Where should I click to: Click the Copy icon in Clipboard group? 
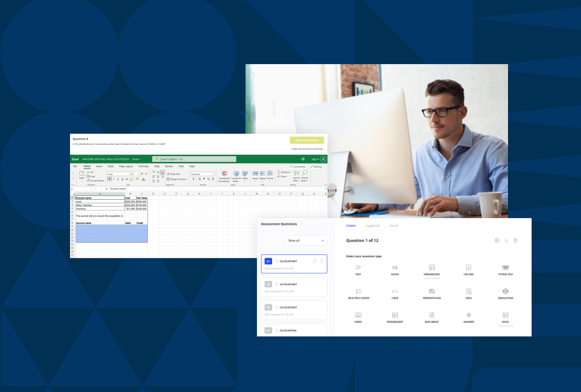tap(88, 176)
